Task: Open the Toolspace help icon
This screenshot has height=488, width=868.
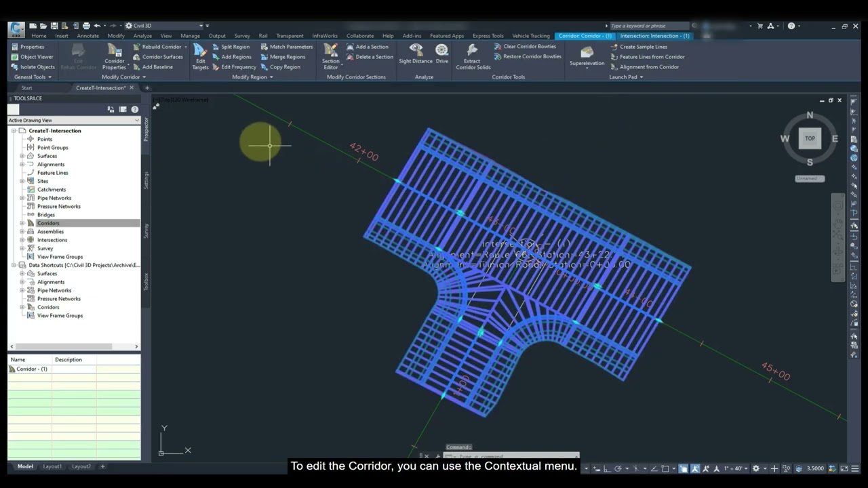Action: coord(134,109)
